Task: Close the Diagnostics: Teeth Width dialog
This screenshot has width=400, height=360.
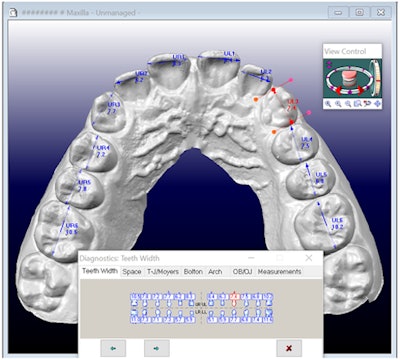Action: 309,258
